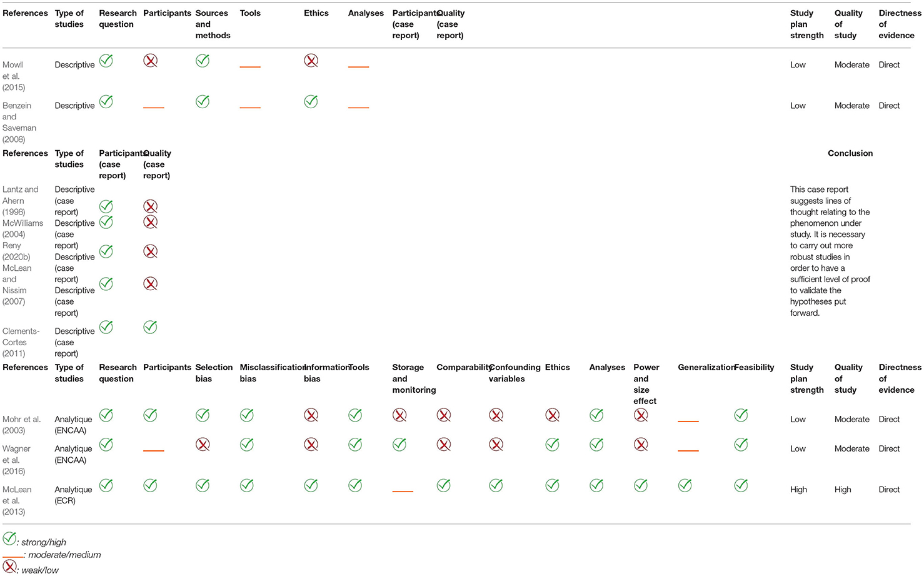
Task: Click McLean et al. (2013) Information bias check
Action: click(311, 485)
